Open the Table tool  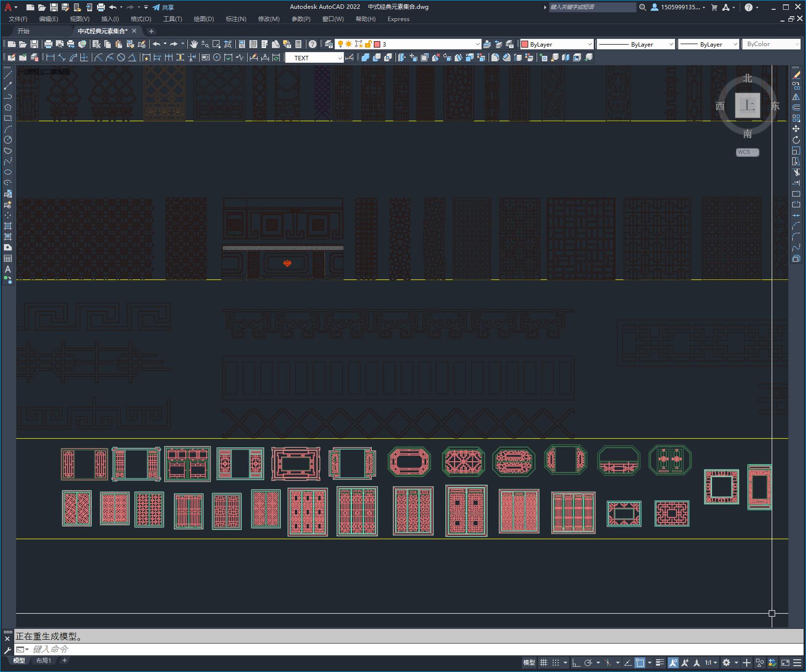[x=8, y=258]
